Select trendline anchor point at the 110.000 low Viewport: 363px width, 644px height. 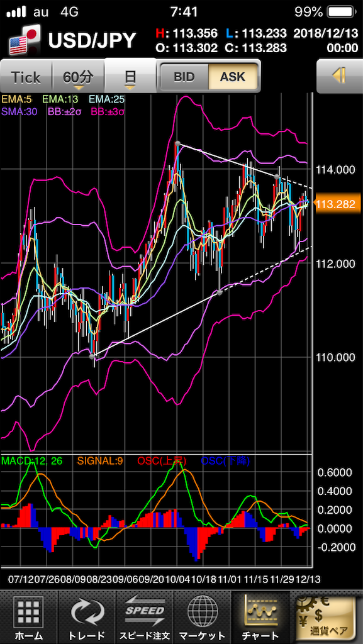92,357
